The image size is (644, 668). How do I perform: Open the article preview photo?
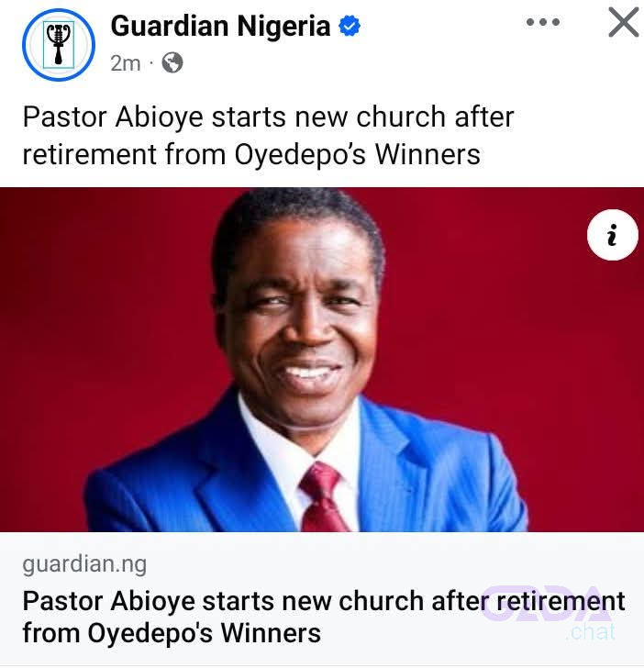point(322,360)
